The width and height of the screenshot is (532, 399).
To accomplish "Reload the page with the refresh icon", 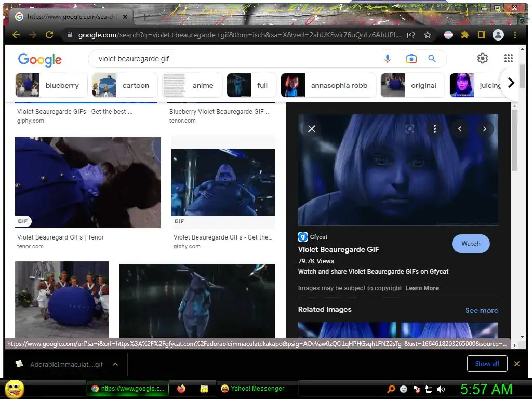I will coord(49,35).
